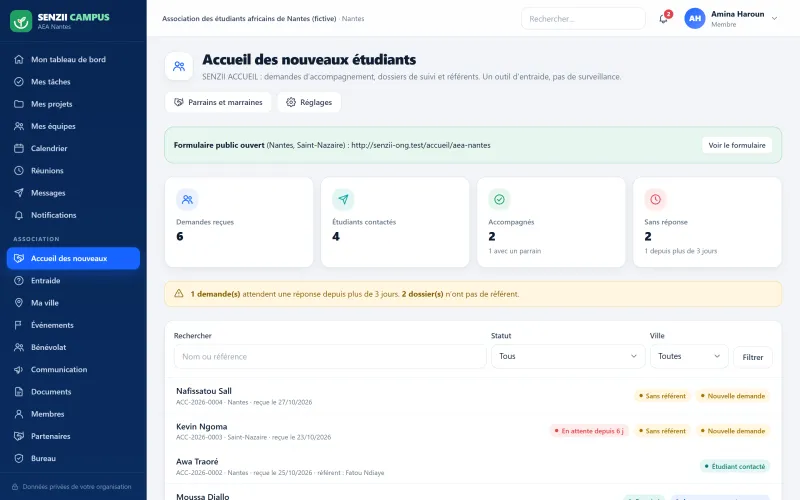The height and width of the screenshot is (500, 800).
Task: Click the Ma ville map pin icon
Action: pyautogui.click(x=19, y=303)
